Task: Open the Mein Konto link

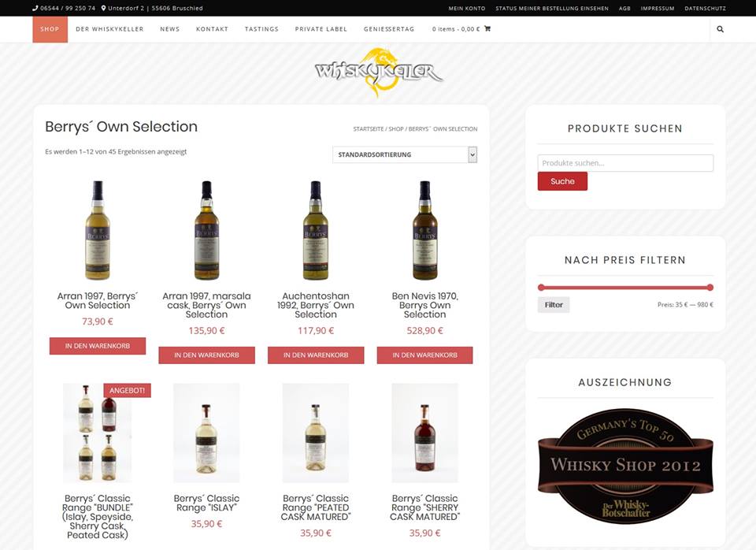Action: click(467, 8)
